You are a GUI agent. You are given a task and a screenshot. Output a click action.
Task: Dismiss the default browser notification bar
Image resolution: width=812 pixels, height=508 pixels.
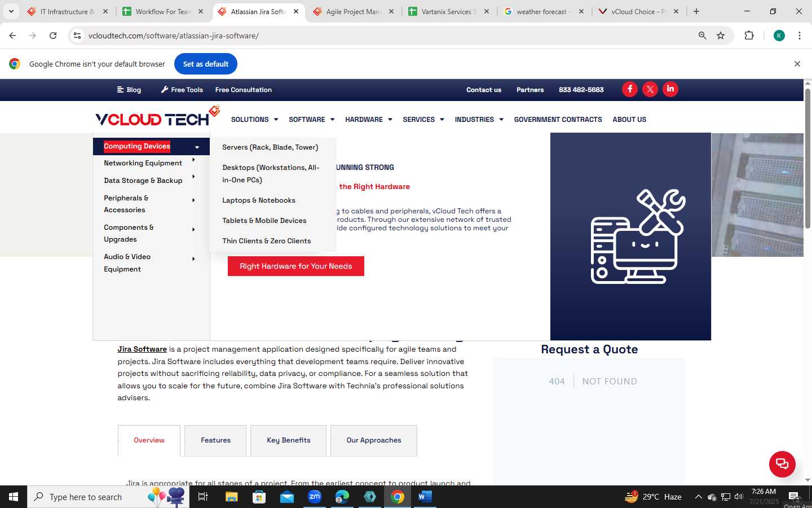click(797, 64)
